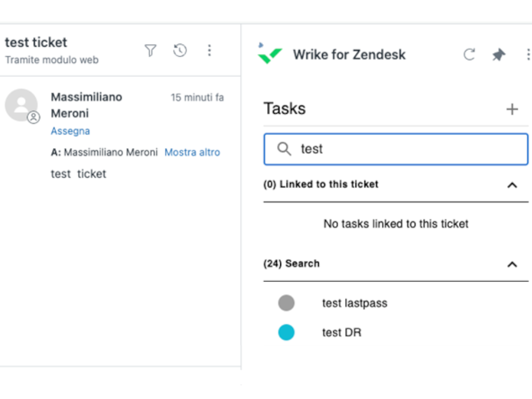Click the Assegna link
The image size is (532, 399).
(x=70, y=131)
